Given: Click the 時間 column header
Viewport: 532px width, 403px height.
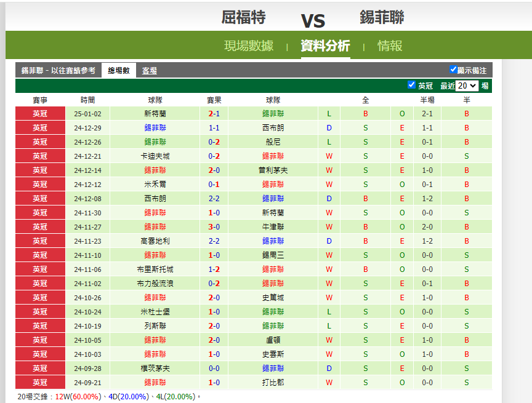Looking at the screenshot, I should pos(87,100).
